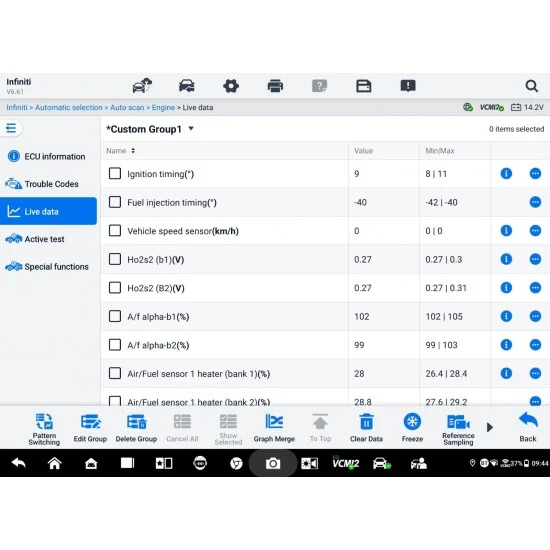
Task: Click Delete Group tool
Action: click(136, 429)
